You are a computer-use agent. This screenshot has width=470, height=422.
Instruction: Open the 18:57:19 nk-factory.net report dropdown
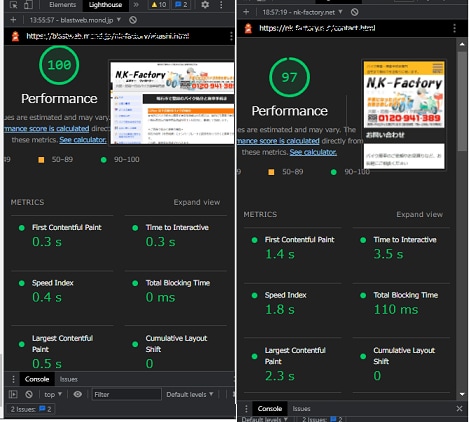302,12
